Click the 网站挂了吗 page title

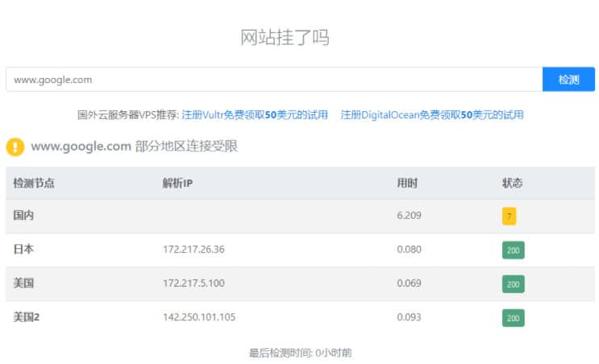(x=285, y=37)
